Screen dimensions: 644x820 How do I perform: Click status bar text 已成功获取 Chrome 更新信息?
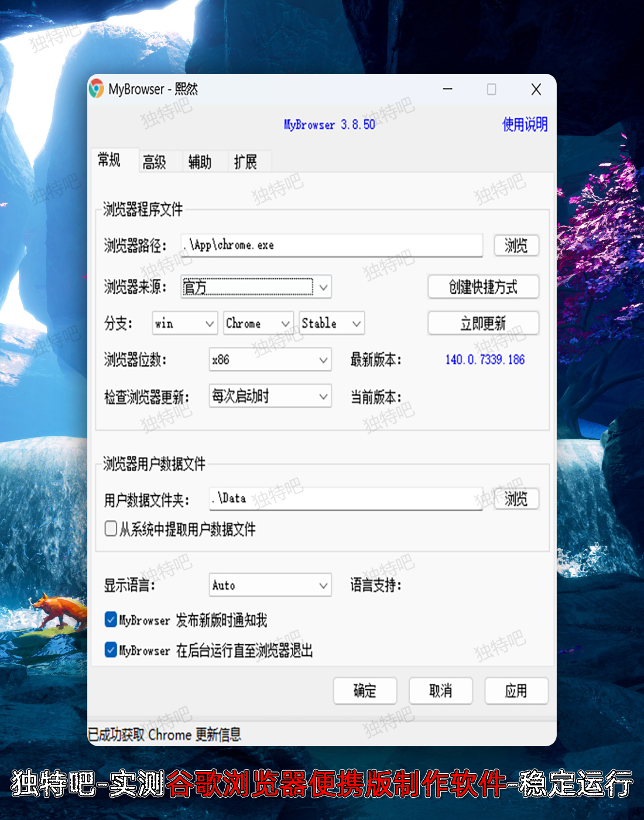[x=165, y=734]
